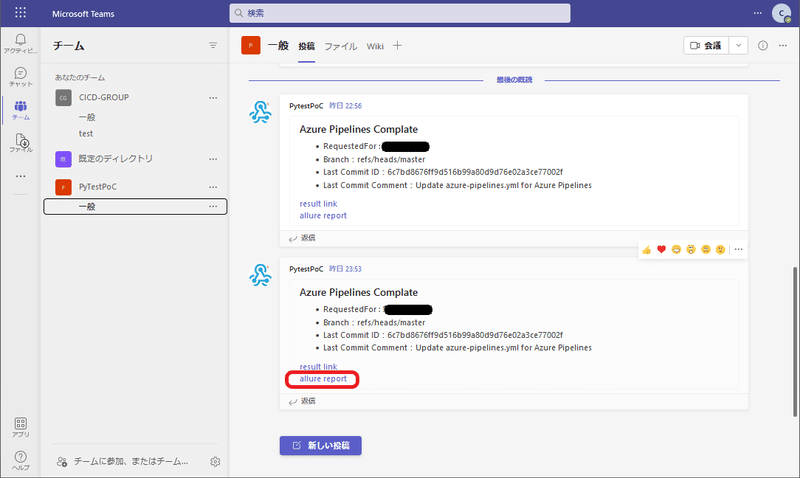React with surprised emoji

coord(691,249)
